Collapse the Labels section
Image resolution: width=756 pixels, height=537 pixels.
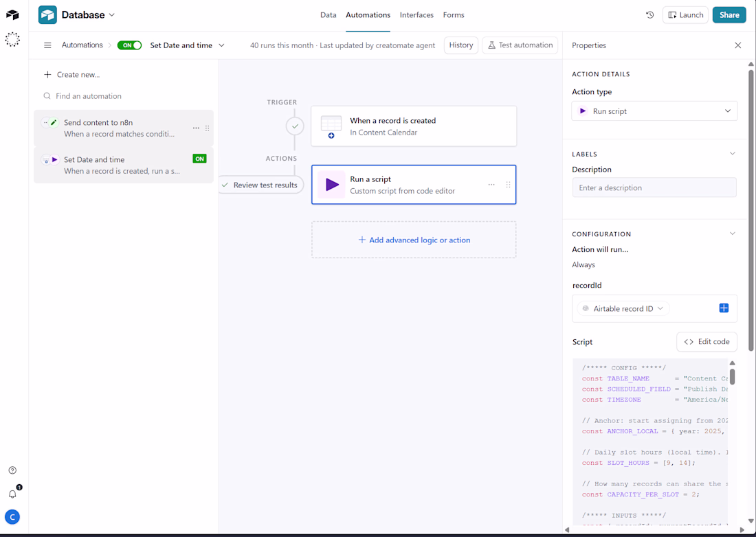pyautogui.click(x=733, y=154)
